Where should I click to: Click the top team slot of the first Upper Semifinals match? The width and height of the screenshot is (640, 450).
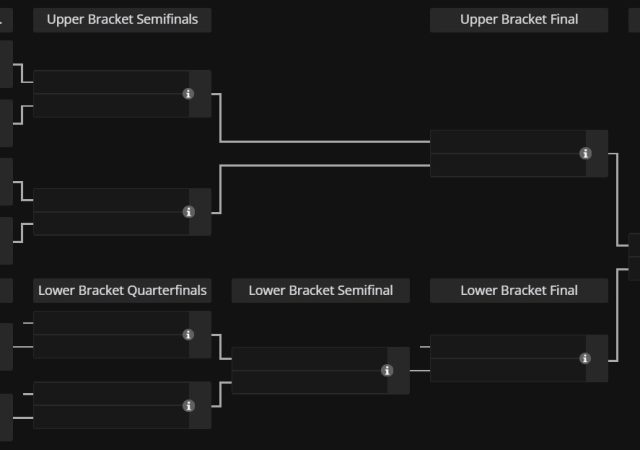click(x=110, y=82)
